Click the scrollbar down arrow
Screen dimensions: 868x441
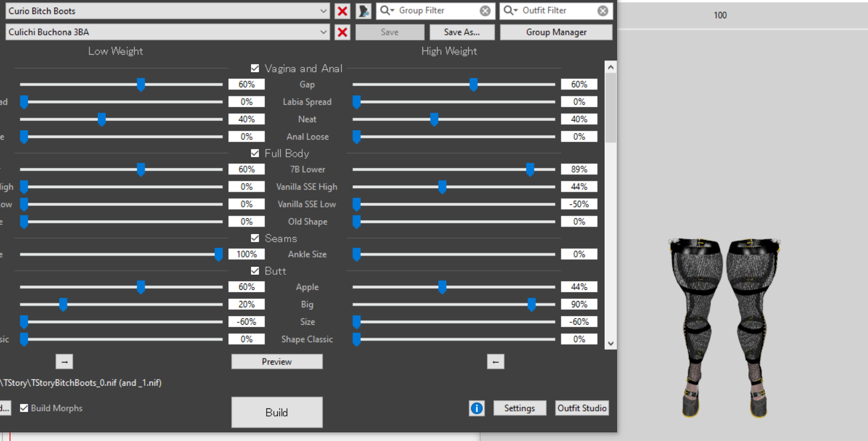click(x=610, y=343)
